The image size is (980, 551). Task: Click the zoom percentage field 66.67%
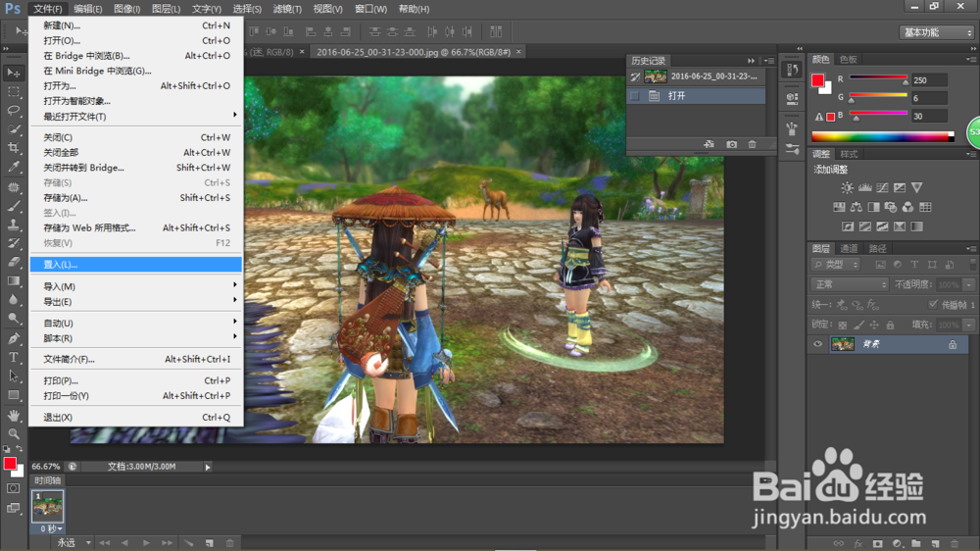46,467
